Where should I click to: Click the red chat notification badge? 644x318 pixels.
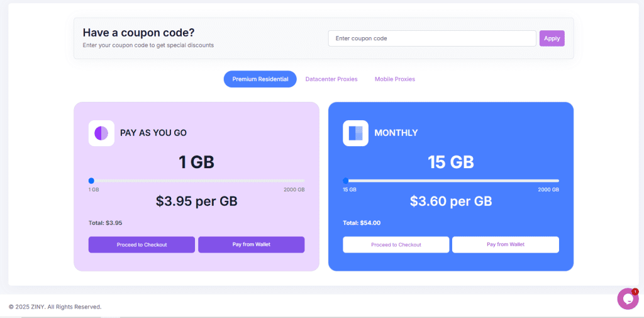click(x=635, y=292)
